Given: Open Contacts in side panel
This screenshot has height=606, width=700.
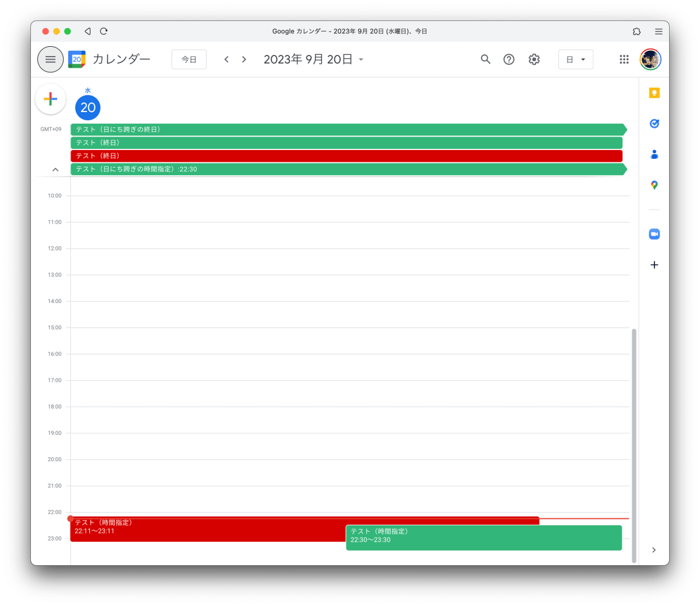Looking at the screenshot, I should point(654,155).
